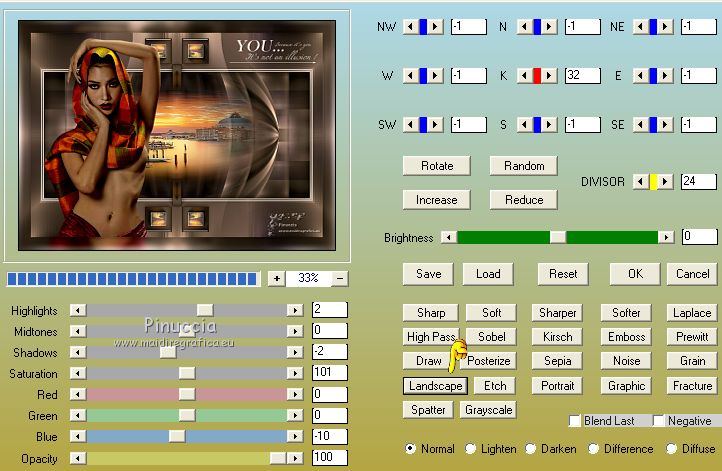Click the NW left arrow stepper
The height and width of the screenshot is (471, 722).
click(410, 27)
